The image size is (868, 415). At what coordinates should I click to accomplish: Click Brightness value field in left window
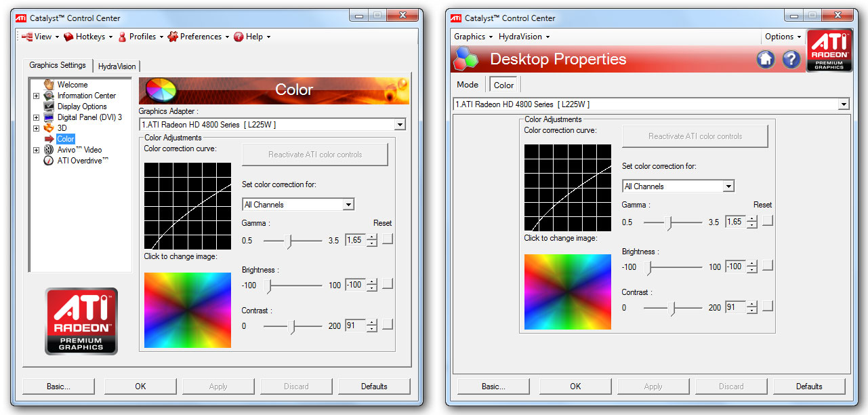(355, 285)
